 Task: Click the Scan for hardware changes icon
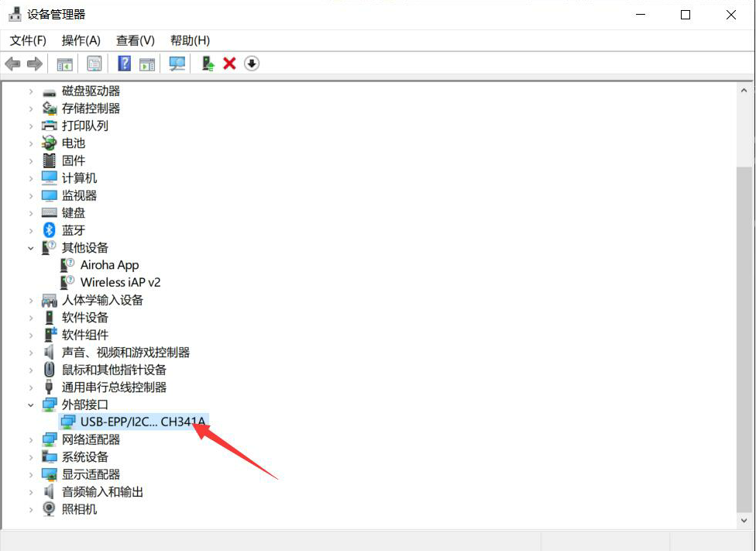(x=177, y=64)
